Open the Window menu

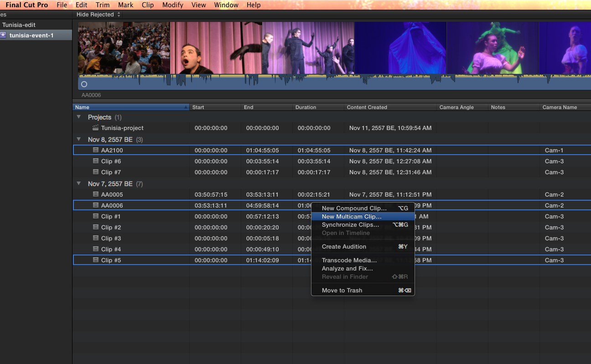[226, 5]
